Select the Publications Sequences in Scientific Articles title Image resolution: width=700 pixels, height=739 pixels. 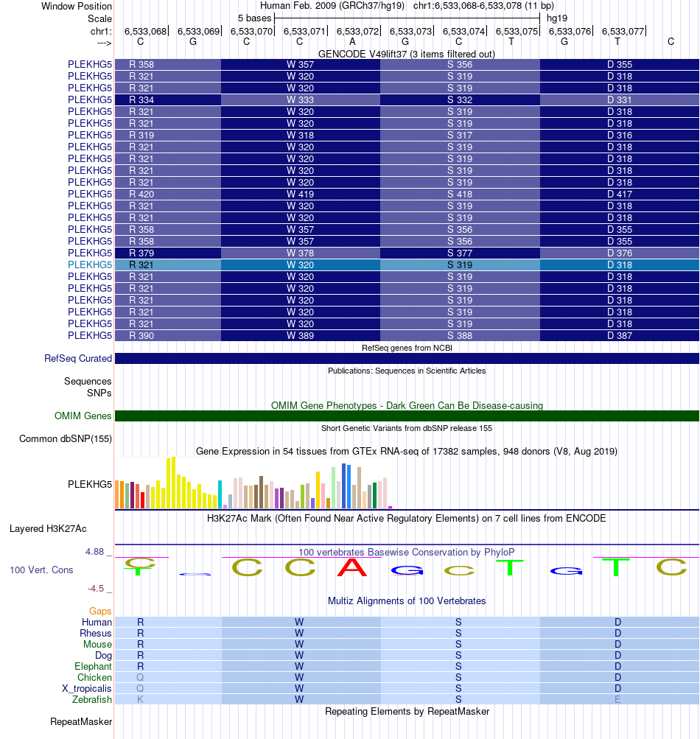tap(407, 371)
